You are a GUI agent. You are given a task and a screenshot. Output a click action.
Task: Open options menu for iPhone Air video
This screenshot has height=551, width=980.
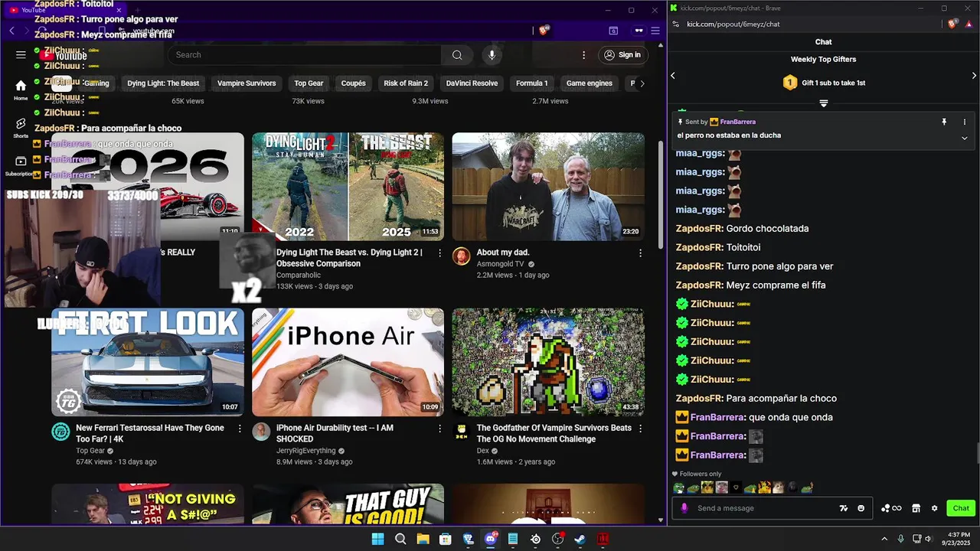pos(439,429)
